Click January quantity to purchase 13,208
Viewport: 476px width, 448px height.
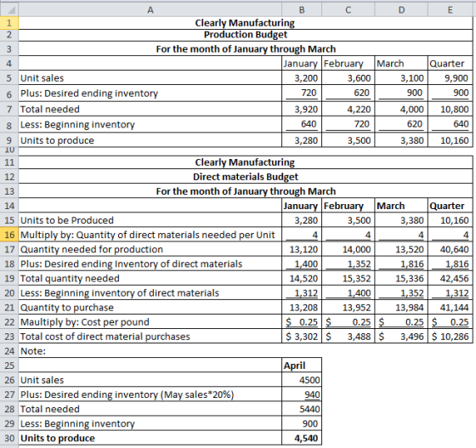click(x=303, y=308)
